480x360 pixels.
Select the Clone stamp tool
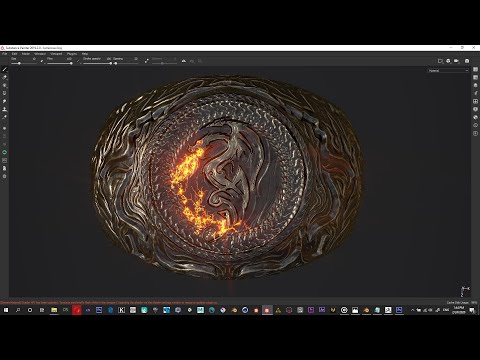[5, 109]
